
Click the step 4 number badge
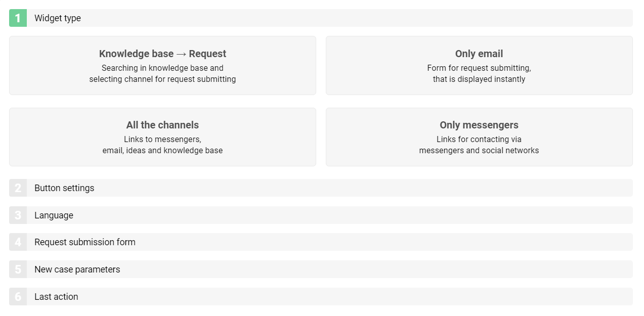coord(18,242)
